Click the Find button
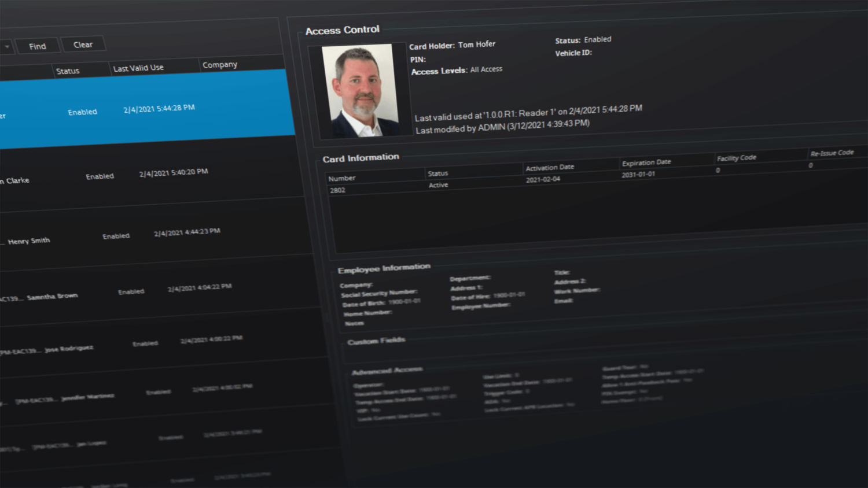 click(37, 45)
